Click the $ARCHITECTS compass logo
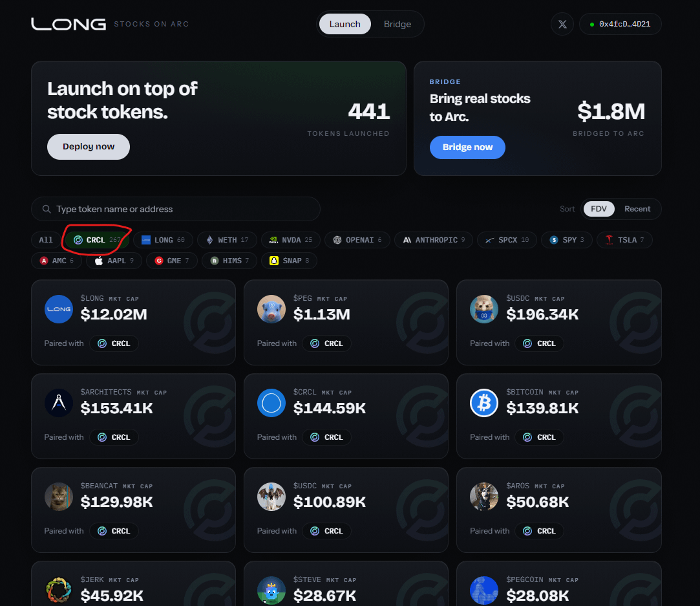The width and height of the screenshot is (700, 606). [x=59, y=403]
